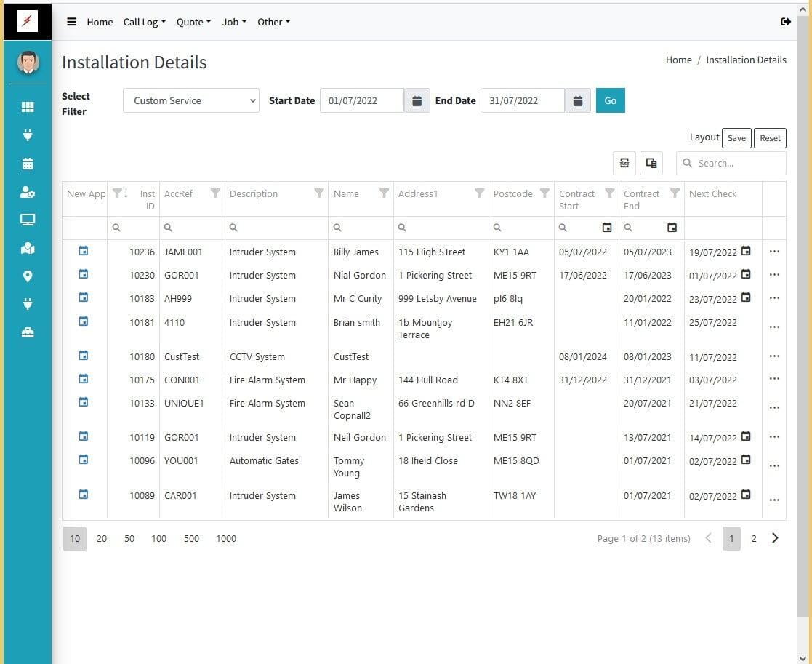Open the Name column filter
The image size is (812, 664).
[384, 193]
